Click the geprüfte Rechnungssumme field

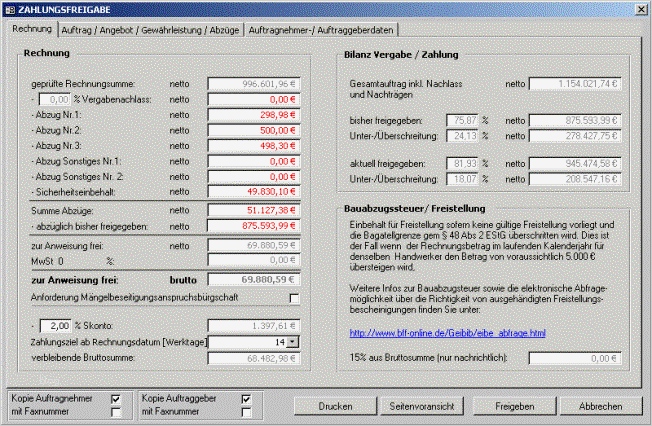coord(254,84)
